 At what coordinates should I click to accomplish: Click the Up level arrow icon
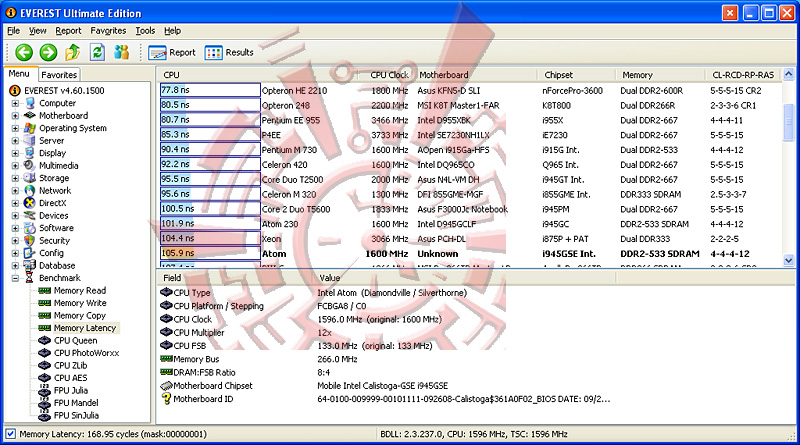tap(72, 52)
